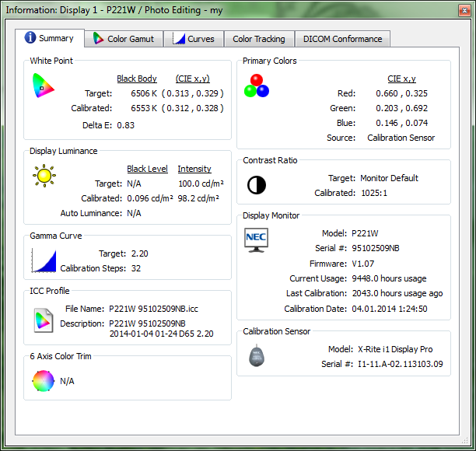Click Red primary value 0.660 , 0.325

(x=401, y=93)
